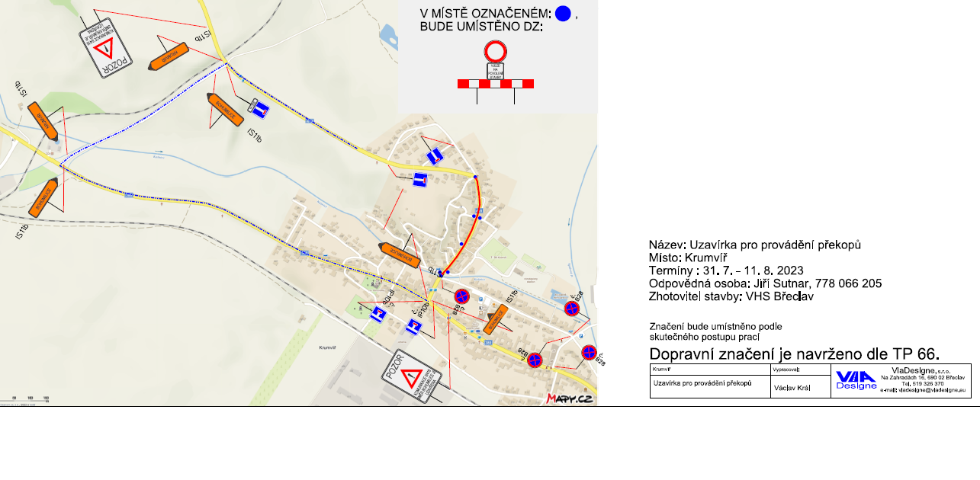Click 'Název: Uzavírka pro provádění překopů' line
This screenshot has width=980, height=480.
(x=754, y=245)
